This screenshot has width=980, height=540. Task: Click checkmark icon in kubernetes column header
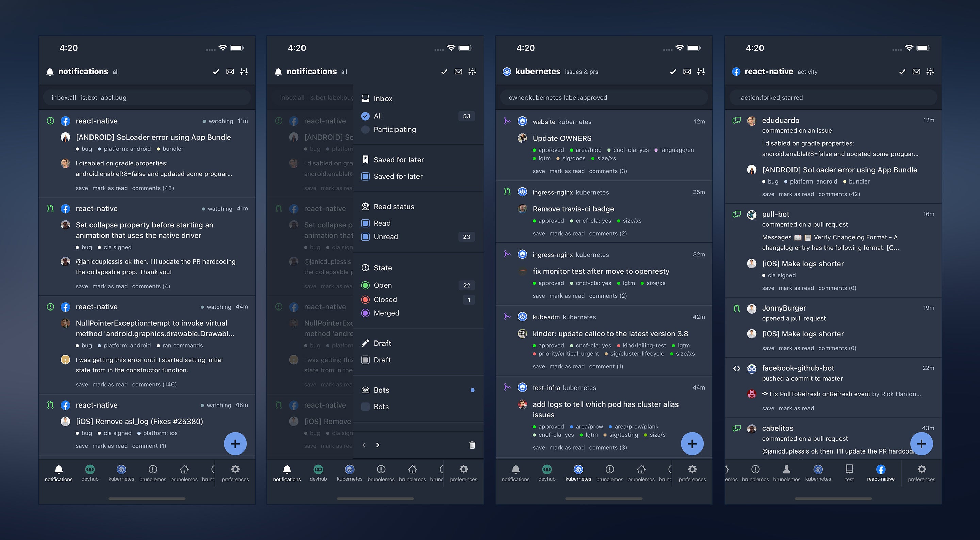tap(673, 72)
